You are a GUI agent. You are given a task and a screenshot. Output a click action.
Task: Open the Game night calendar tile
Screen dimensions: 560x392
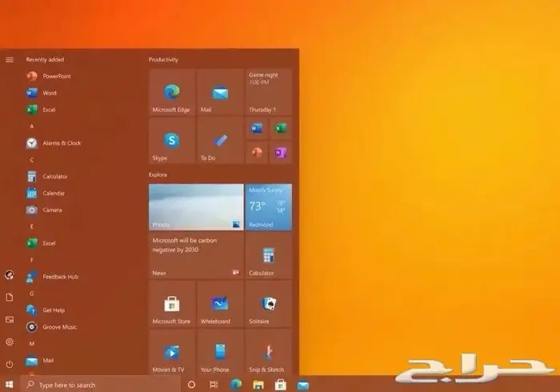[x=269, y=92]
